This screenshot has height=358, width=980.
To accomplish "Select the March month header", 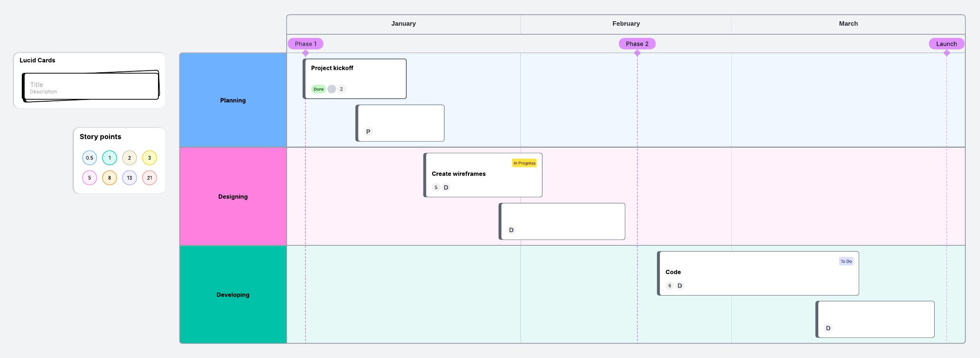I will (x=849, y=24).
